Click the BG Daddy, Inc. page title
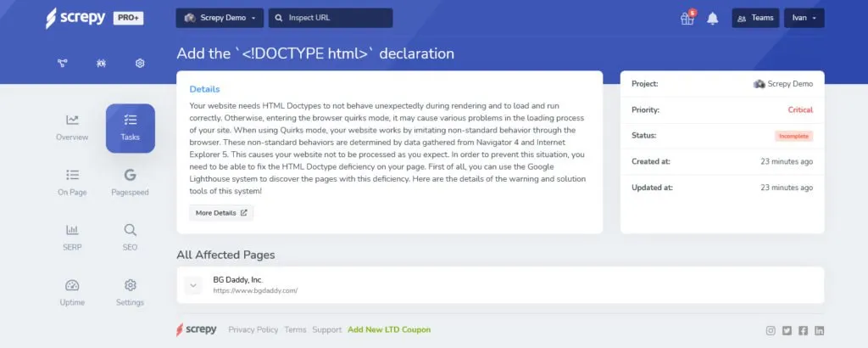 pyautogui.click(x=238, y=280)
